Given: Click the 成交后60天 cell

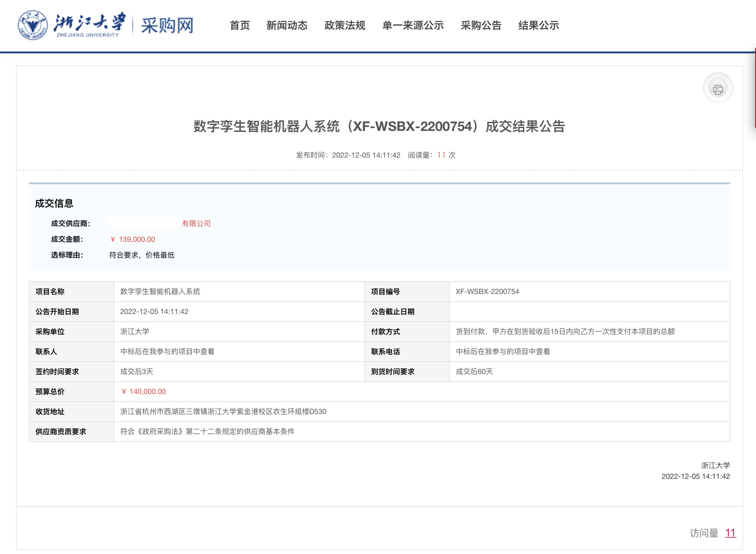Looking at the screenshot, I should 589,372.
